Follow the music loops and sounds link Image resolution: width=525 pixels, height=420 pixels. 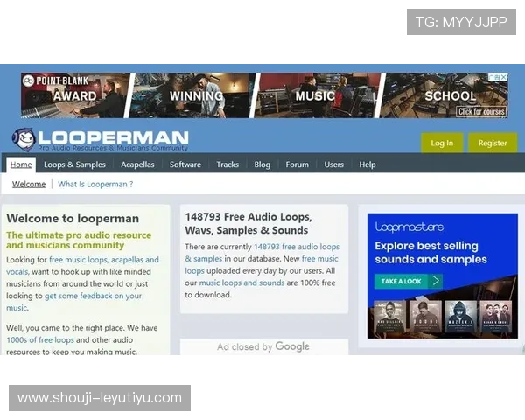pyautogui.click(x=241, y=283)
